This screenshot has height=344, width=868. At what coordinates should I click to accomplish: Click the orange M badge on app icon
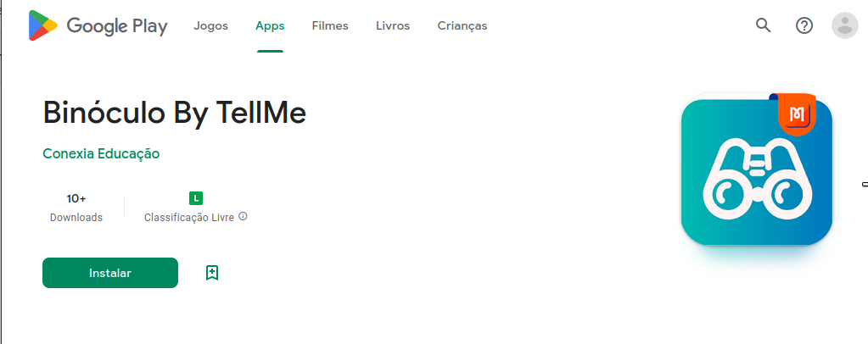[x=797, y=115]
